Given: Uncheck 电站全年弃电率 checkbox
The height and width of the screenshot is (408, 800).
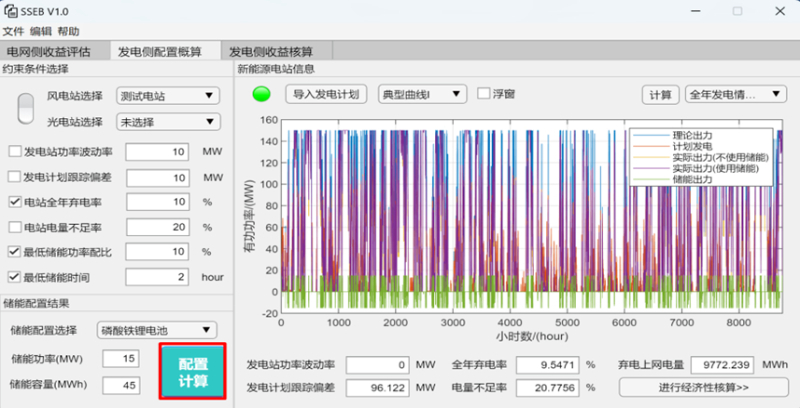Looking at the screenshot, I should coord(15,202).
